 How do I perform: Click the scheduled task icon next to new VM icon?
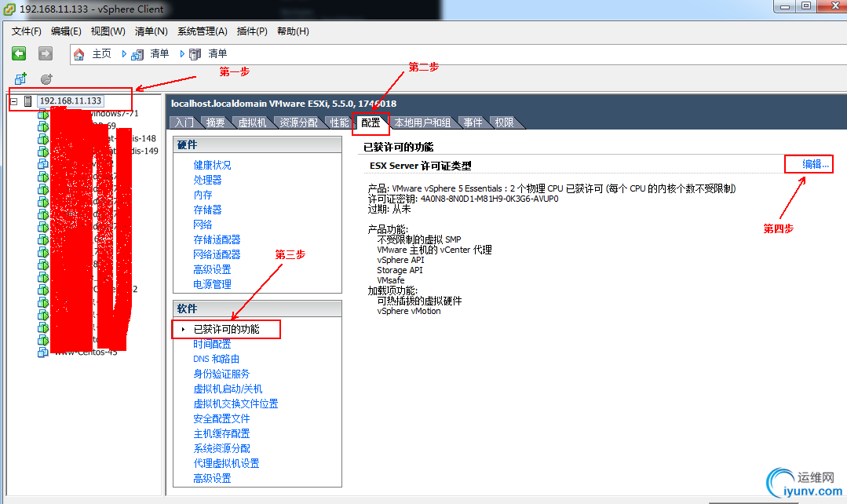pos(45,79)
